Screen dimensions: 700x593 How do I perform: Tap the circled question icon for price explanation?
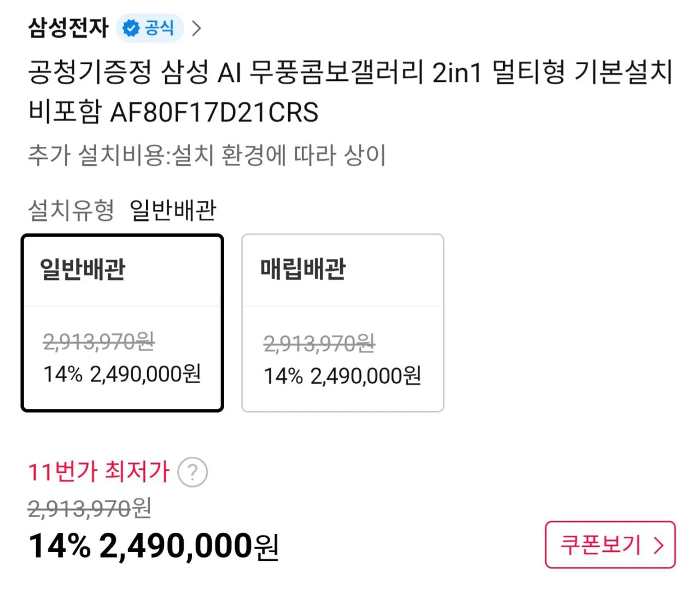point(192,472)
